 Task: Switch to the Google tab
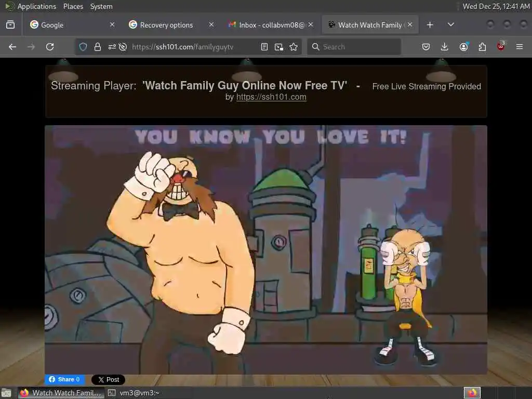(71, 25)
